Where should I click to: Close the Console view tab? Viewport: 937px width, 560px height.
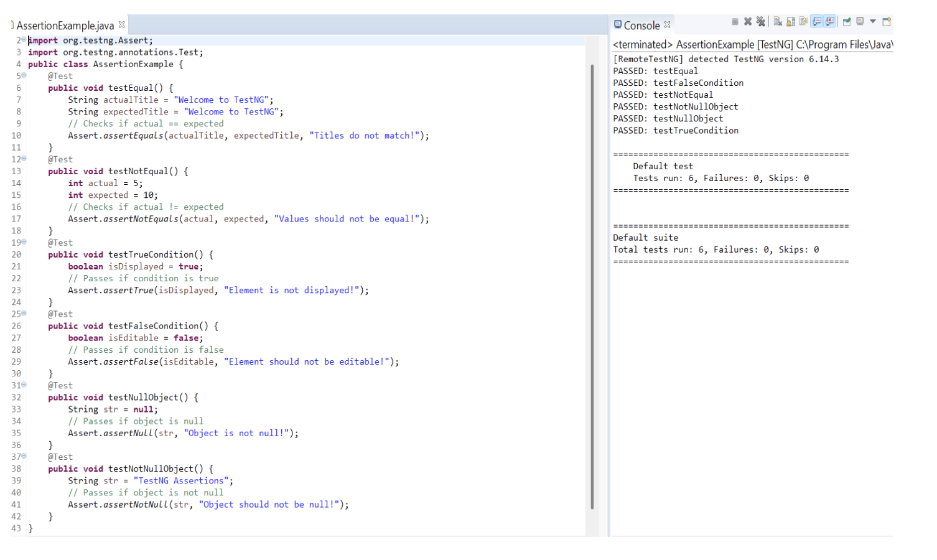[x=668, y=25]
